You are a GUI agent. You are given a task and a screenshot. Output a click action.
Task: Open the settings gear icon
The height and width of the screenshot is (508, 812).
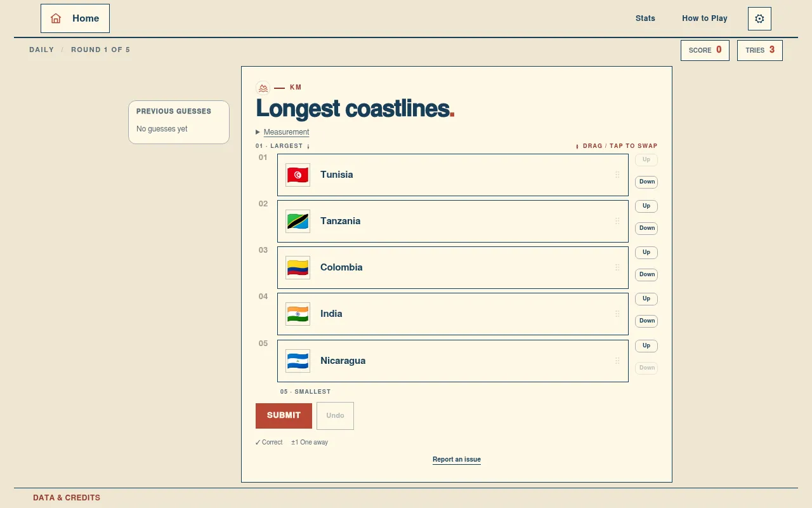759,18
